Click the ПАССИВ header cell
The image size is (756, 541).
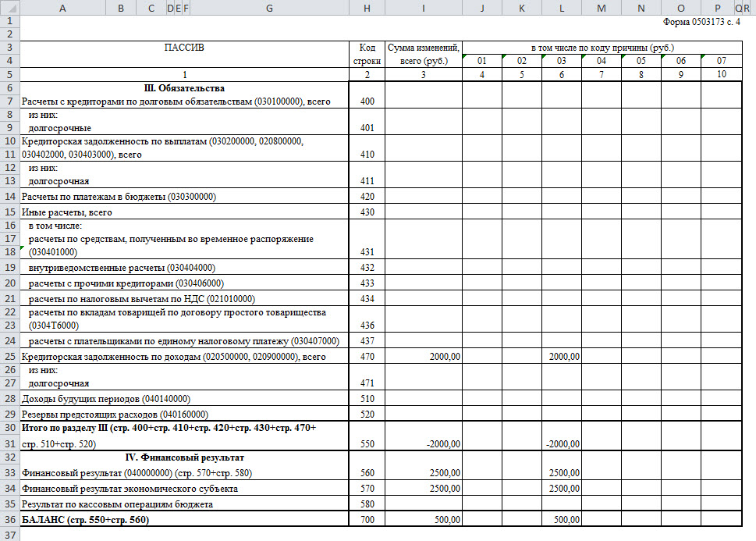click(x=184, y=48)
